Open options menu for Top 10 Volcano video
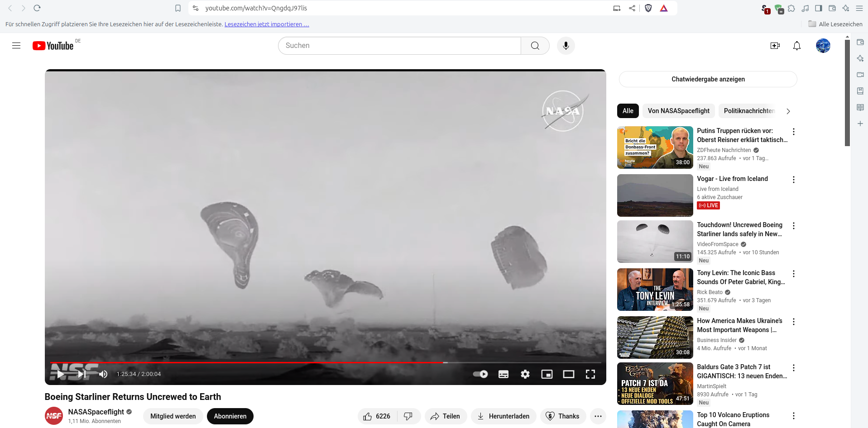The height and width of the screenshot is (428, 868). (793, 416)
